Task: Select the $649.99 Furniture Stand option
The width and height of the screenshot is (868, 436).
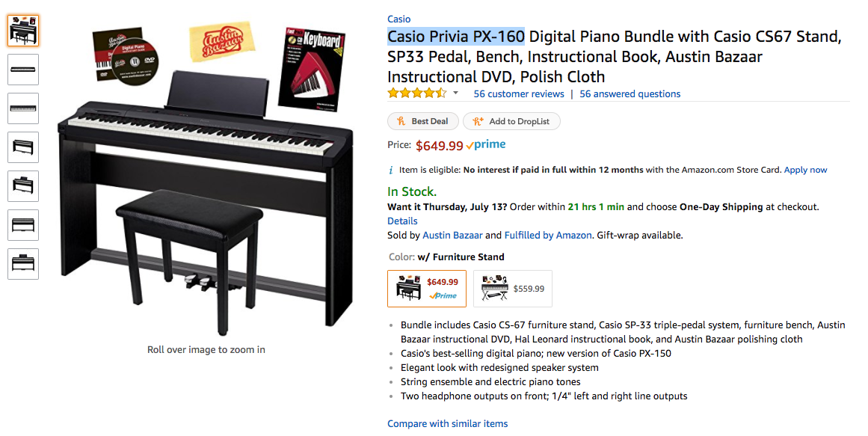Action: tap(426, 289)
